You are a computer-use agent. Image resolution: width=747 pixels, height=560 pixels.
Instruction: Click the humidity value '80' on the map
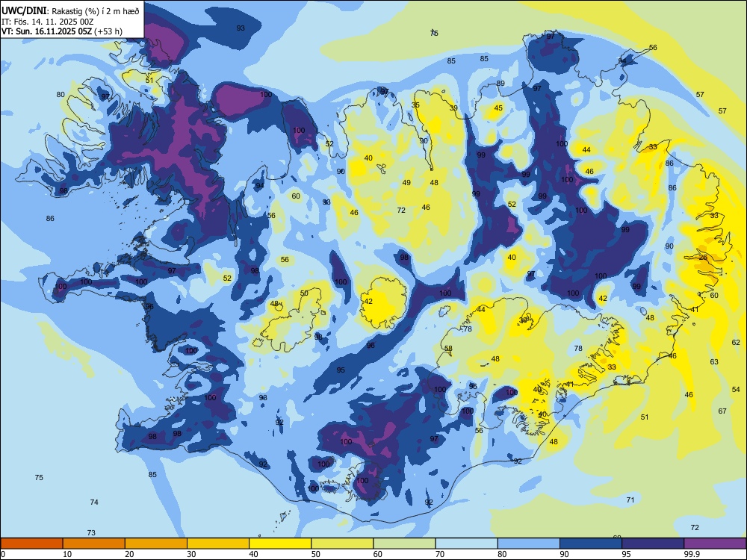(61, 94)
